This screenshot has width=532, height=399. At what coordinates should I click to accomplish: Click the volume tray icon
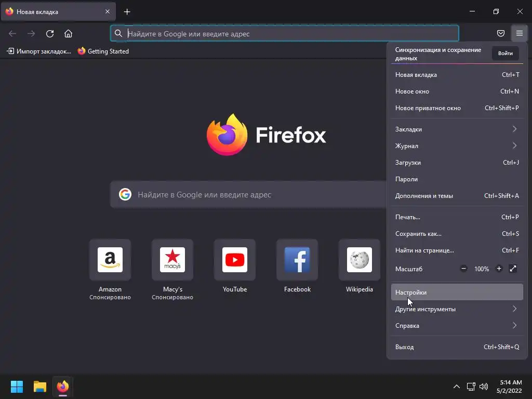click(484, 387)
